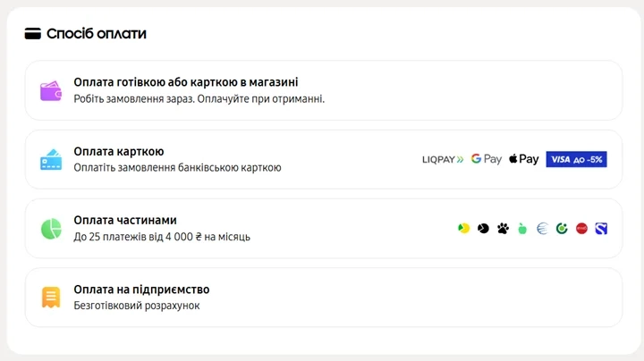Select Оплата частинами installment option
The image size is (644, 361).
click(125, 221)
